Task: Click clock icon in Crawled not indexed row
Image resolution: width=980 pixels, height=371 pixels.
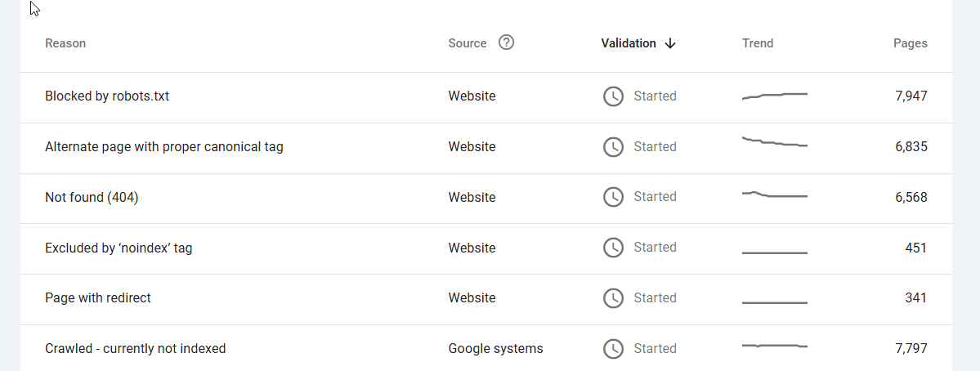Action: (613, 348)
